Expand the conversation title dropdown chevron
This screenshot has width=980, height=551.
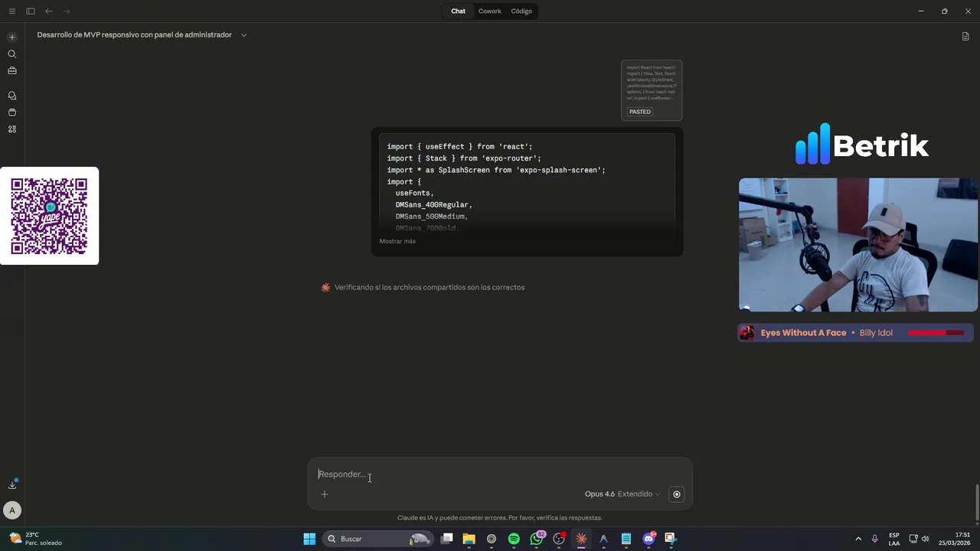(x=243, y=35)
